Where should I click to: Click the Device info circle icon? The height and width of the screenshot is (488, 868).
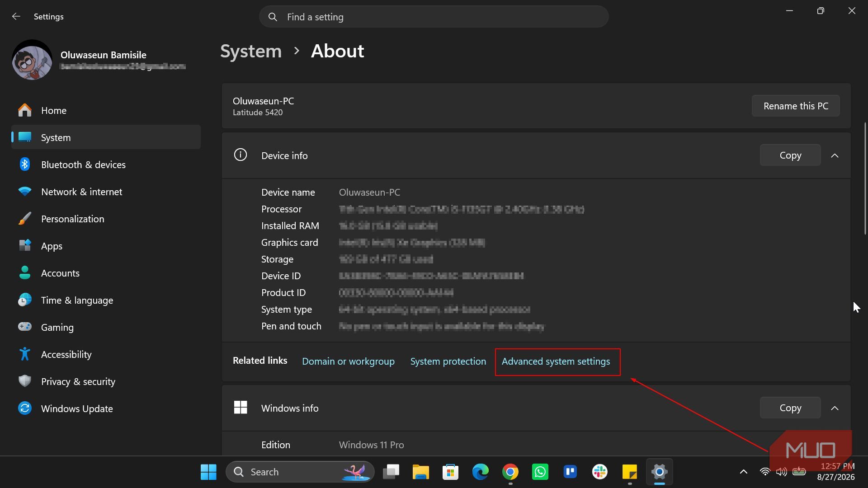(241, 155)
